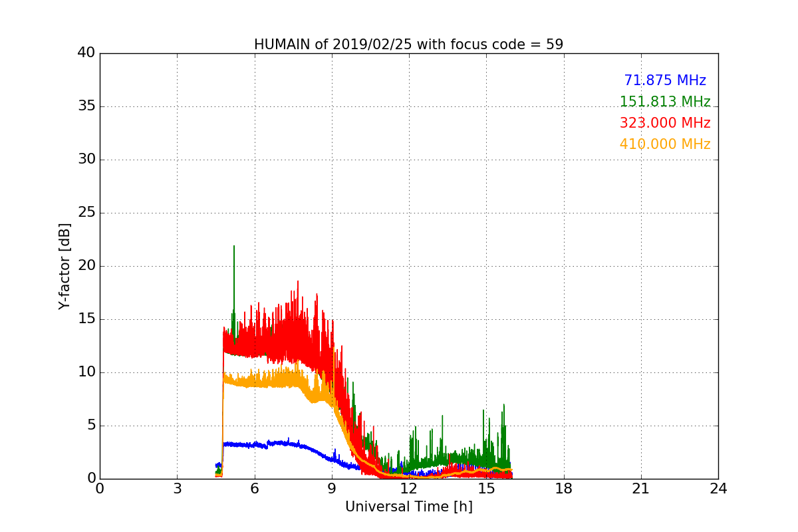Click the y-axis tick label 35
This screenshot has width=798, height=532.
(x=86, y=106)
